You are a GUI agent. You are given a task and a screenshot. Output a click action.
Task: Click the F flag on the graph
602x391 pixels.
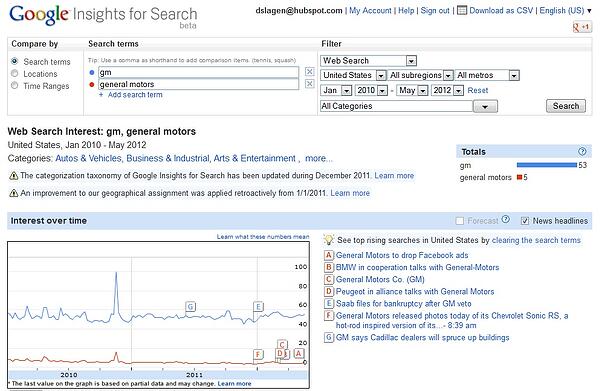[x=258, y=354]
